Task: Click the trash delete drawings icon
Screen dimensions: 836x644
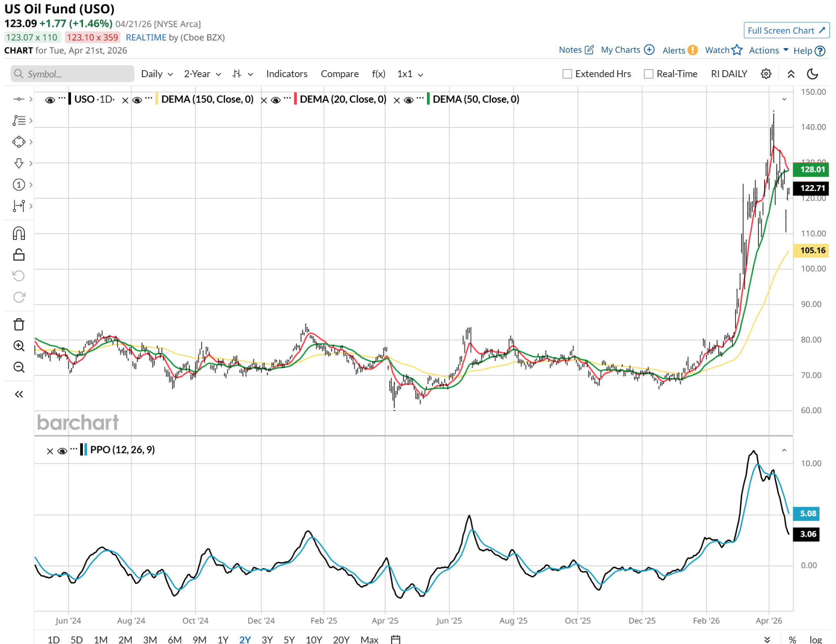Action: (x=19, y=324)
